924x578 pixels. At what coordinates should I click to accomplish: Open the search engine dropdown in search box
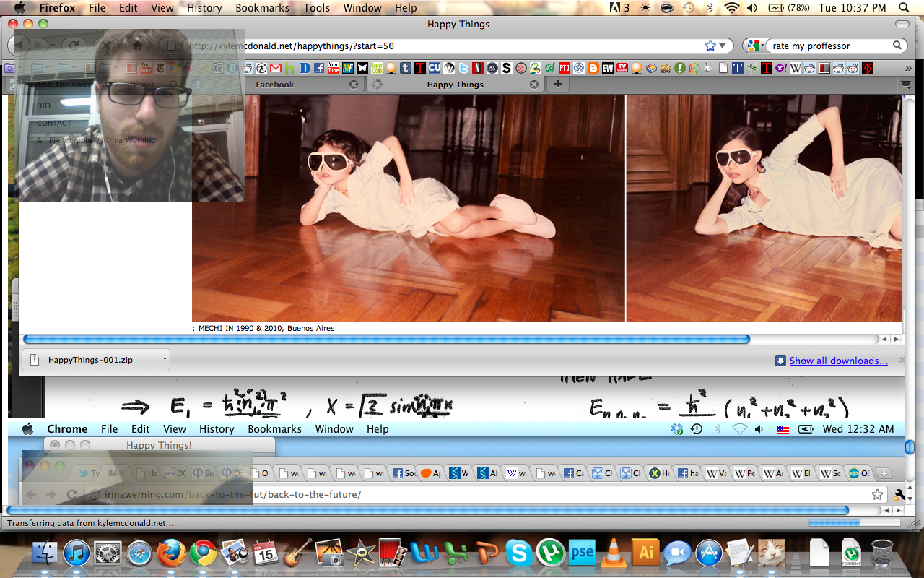[x=756, y=46]
